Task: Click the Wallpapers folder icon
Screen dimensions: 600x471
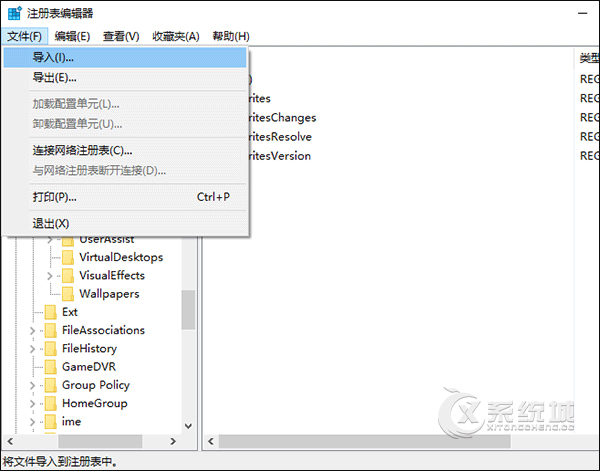Action: tap(68, 294)
